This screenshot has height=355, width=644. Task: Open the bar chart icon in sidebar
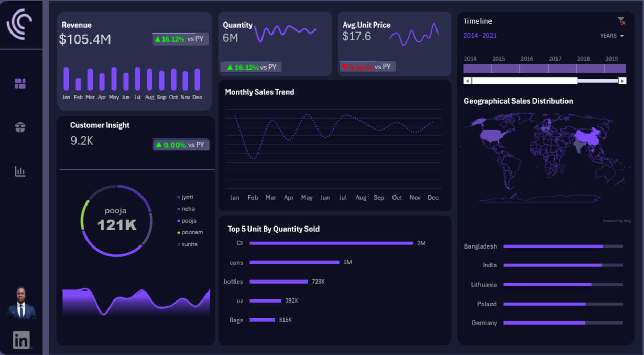[x=20, y=171]
